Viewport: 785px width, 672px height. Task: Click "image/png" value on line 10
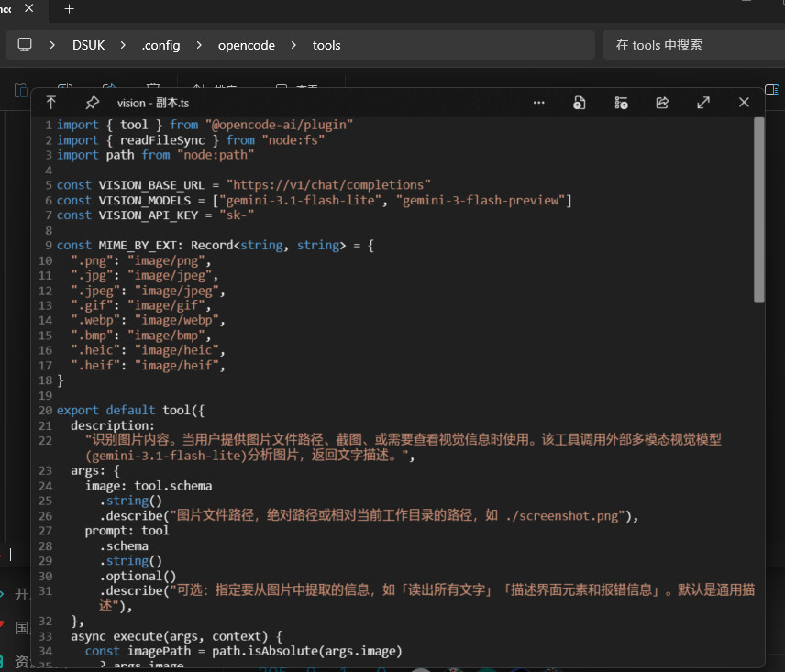point(166,260)
